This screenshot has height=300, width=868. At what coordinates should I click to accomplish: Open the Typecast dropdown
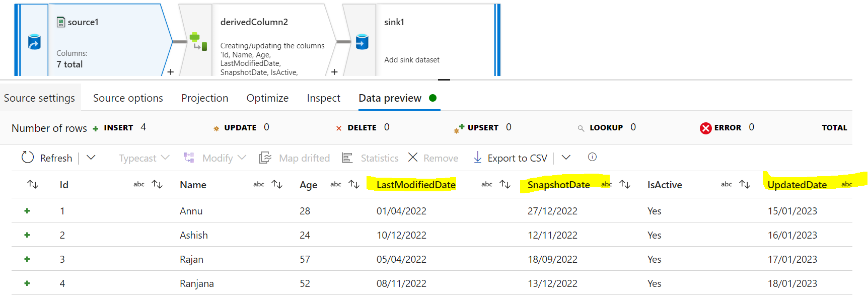[x=144, y=158]
